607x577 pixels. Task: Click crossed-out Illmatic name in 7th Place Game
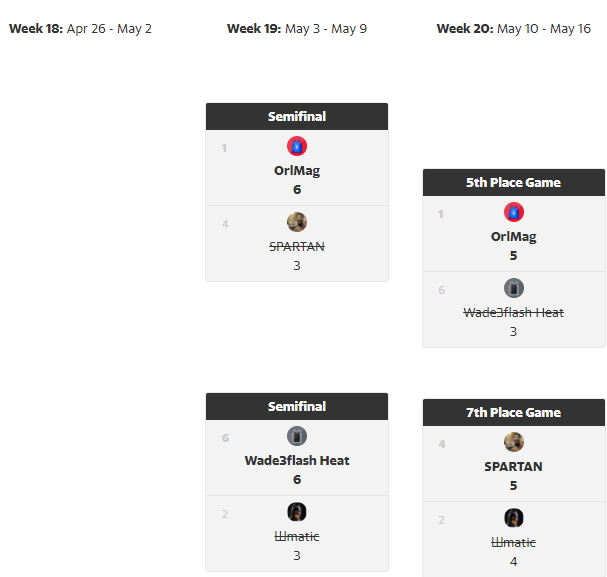514,542
